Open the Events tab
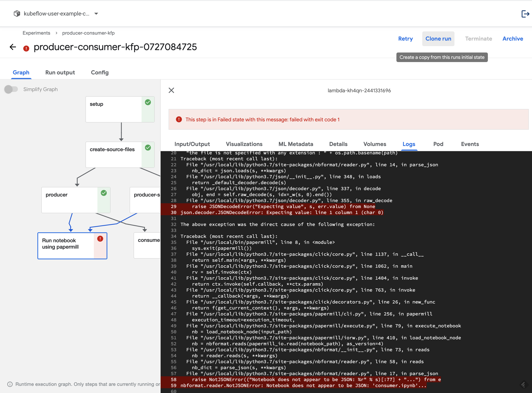 pos(470,144)
